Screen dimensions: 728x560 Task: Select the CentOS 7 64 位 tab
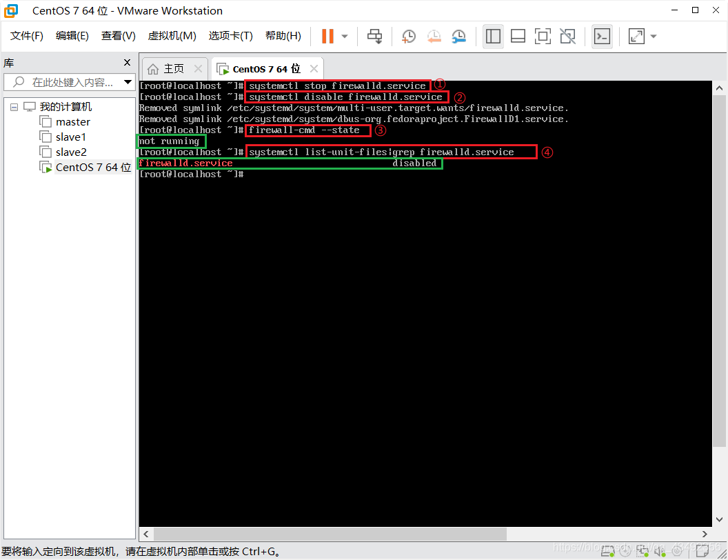pos(267,69)
